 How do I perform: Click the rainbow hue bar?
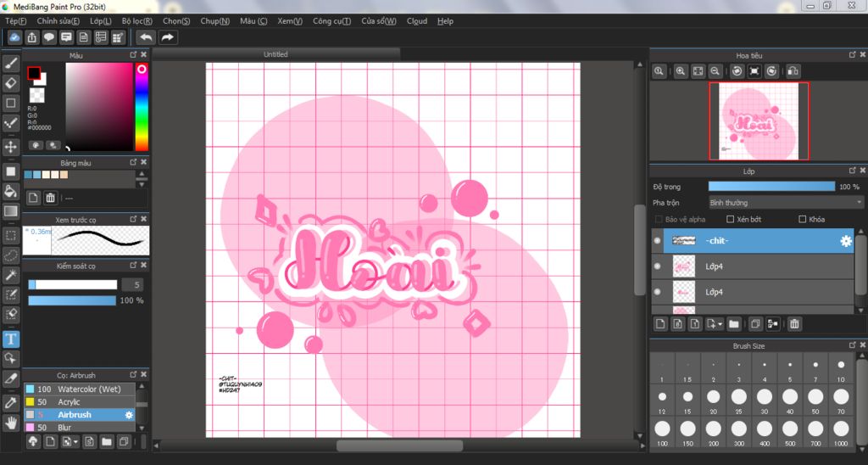pos(142,106)
